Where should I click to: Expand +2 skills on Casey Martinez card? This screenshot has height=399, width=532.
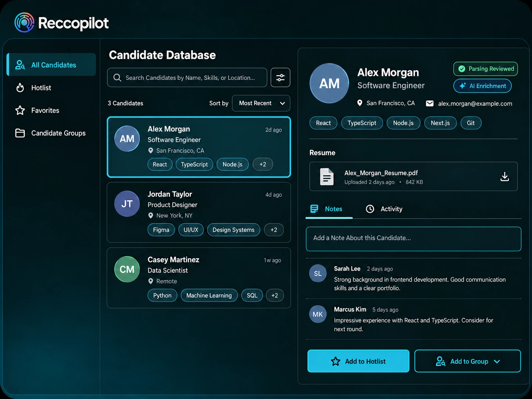tap(274, 295)
